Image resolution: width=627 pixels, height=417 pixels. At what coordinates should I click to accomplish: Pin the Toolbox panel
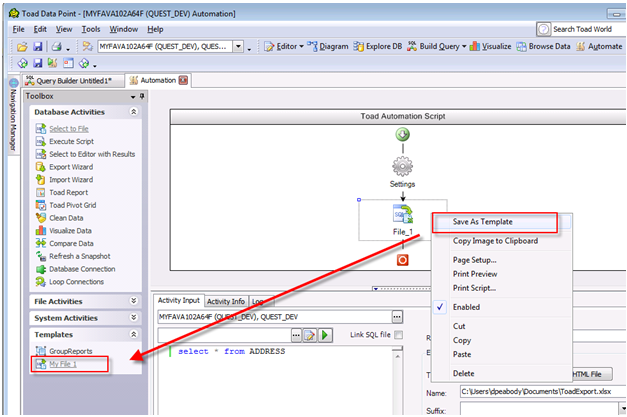point(142,96)
